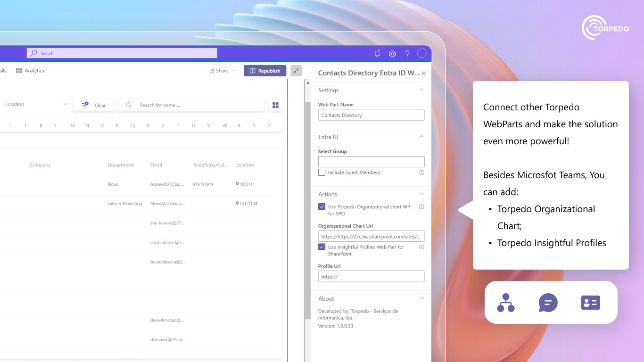Filter contacts by letter S

163,125
